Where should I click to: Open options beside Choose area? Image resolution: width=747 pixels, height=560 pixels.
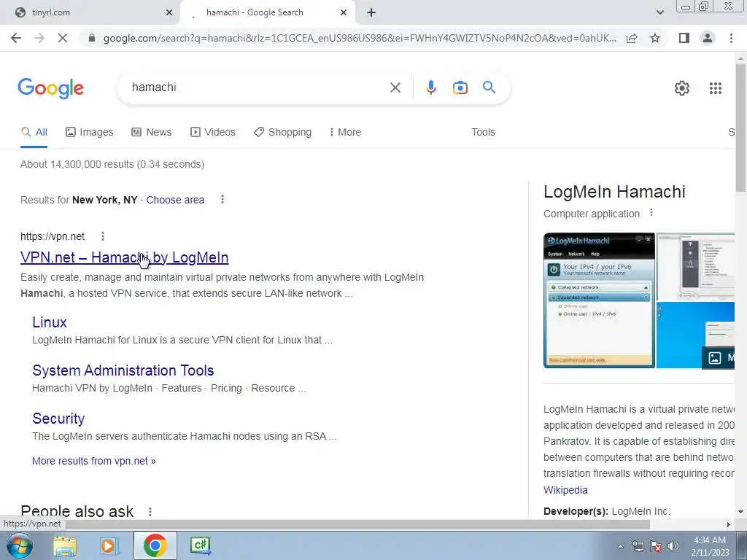click(222, 200)
